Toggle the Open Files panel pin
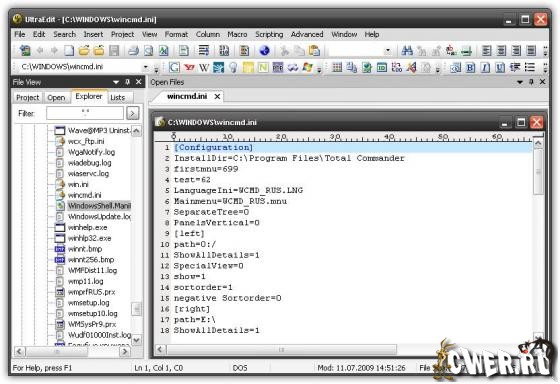The width and height of the screenshot is (560, 384). tap(531, 82)
